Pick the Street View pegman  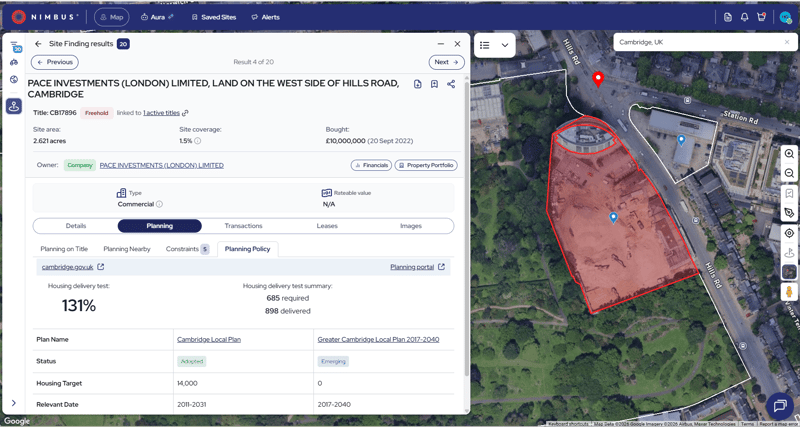(x=789, y=292)
